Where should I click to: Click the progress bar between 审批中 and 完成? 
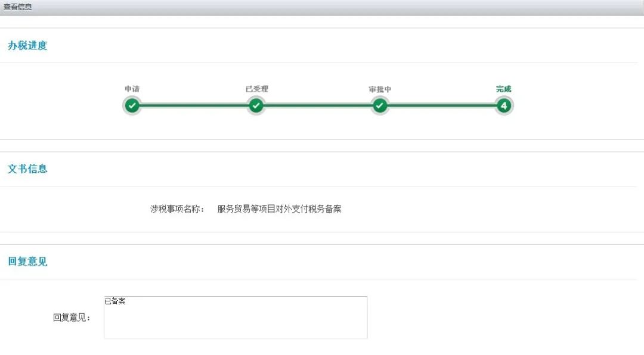tap(442, 106)
